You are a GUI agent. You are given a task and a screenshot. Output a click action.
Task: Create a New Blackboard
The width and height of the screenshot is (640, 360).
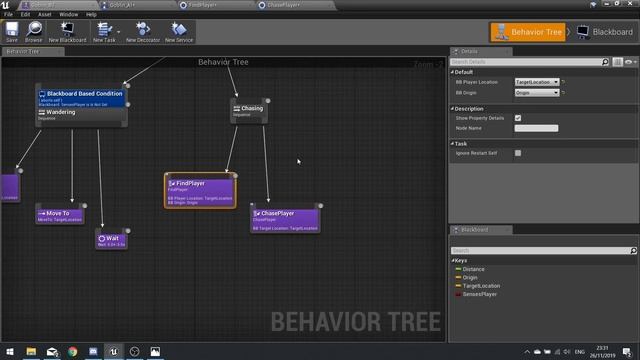click(x=67, y=32)
